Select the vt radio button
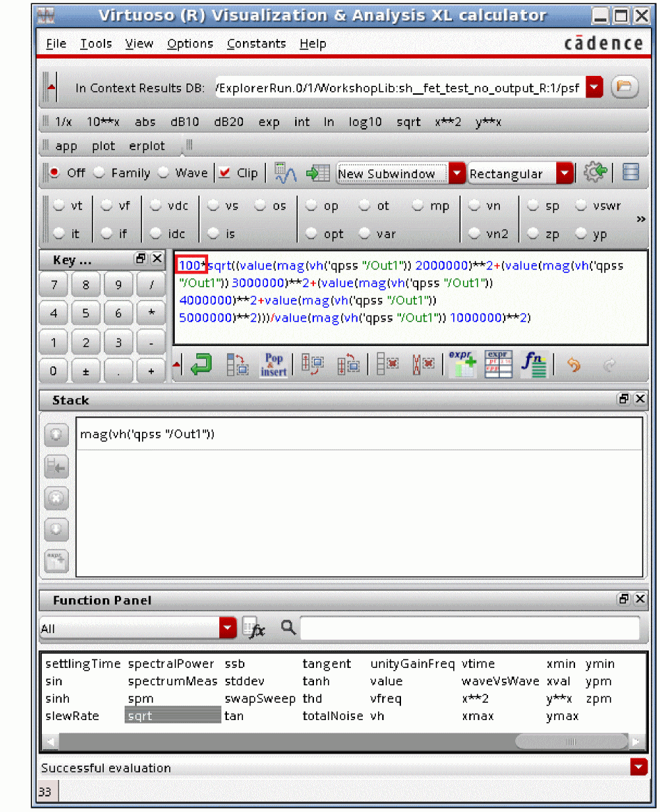The width and height of the screenshot is (660, 812). coord(58,205)
